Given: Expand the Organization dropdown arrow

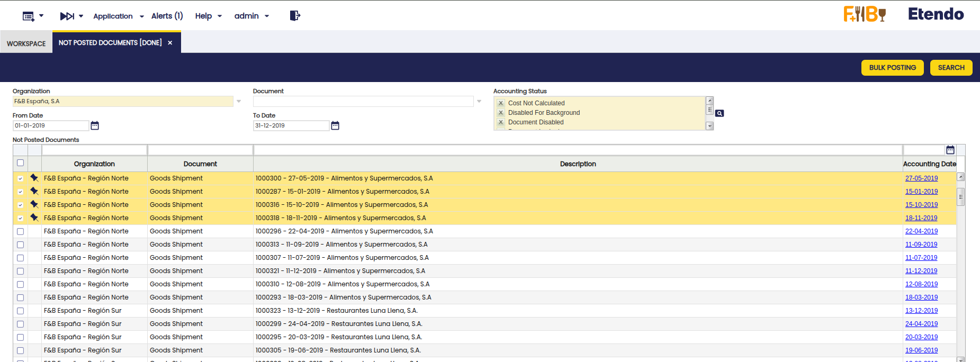Looking at the screenshot, I should [x=239, y=101].
